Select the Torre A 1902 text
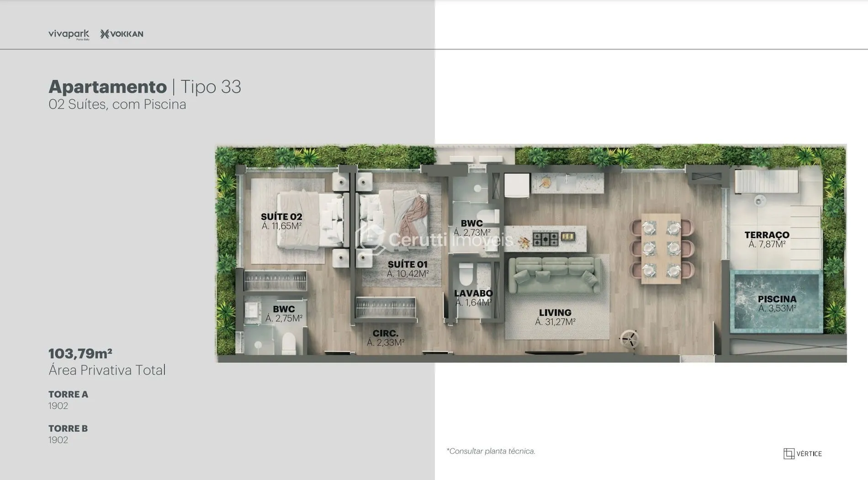Image resolution: width=868 pixels, height=480 pixels. (68, 400)
